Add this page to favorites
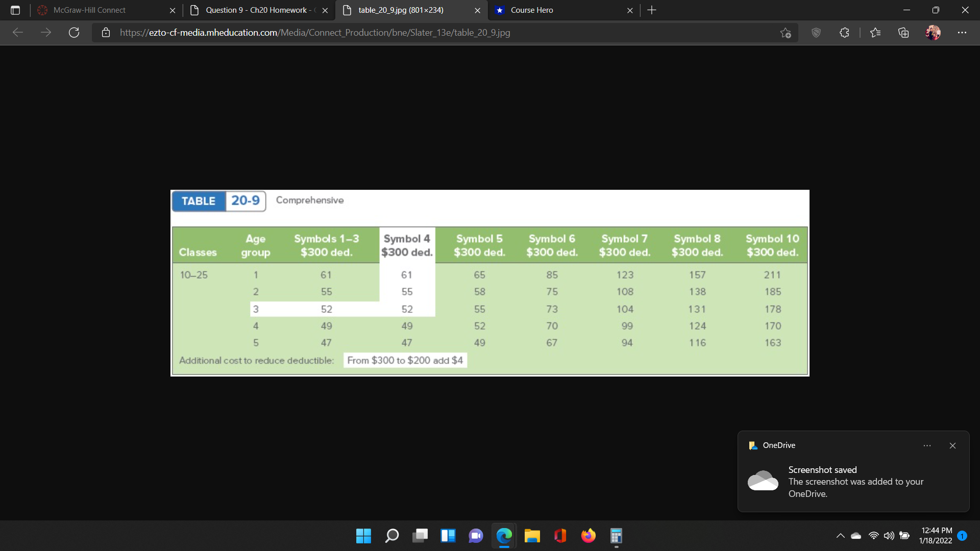The image size is (980, 551). pyautogui.click(x=786, y=33)
